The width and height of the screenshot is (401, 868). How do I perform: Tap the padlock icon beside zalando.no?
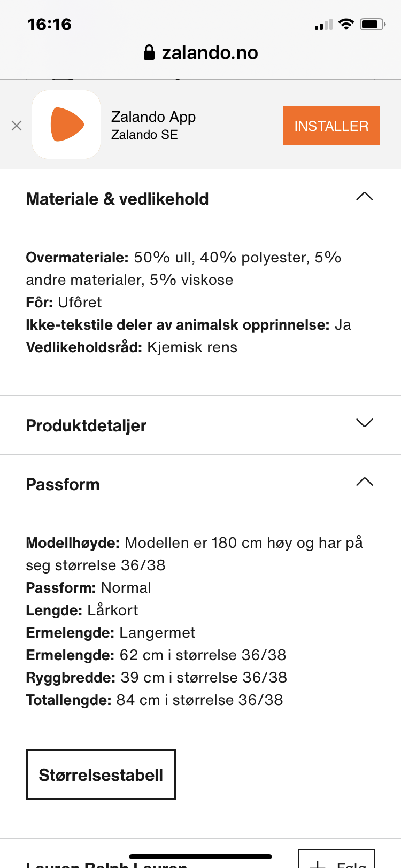click(x=149, y=52)
